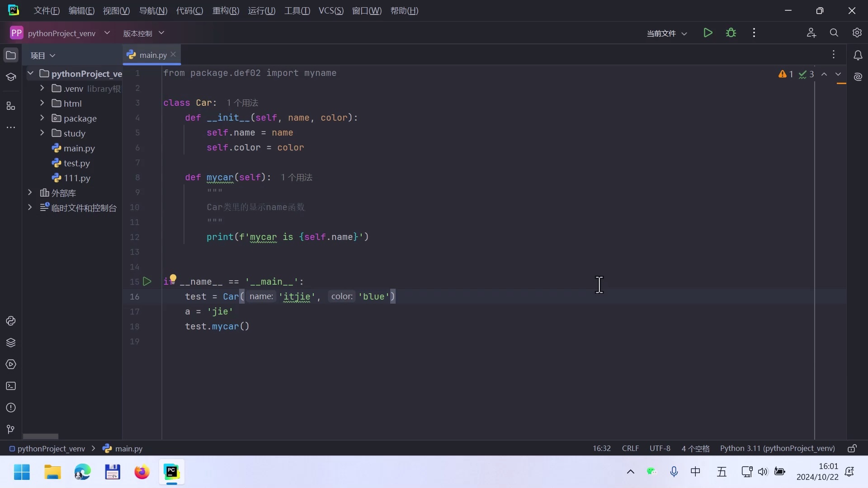Open the 当前文件 run configuration dropdown
868x488 pixels.
[x=667, y=33]
